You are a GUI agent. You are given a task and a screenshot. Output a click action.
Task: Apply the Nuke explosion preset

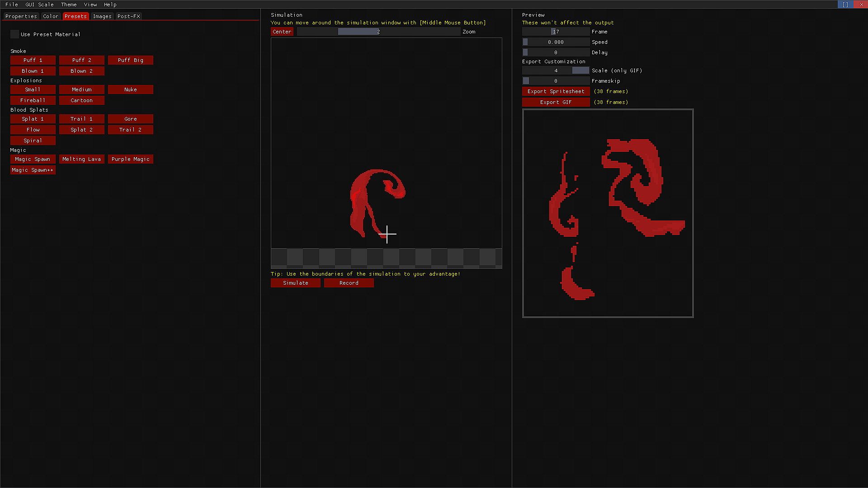point(130,89)
